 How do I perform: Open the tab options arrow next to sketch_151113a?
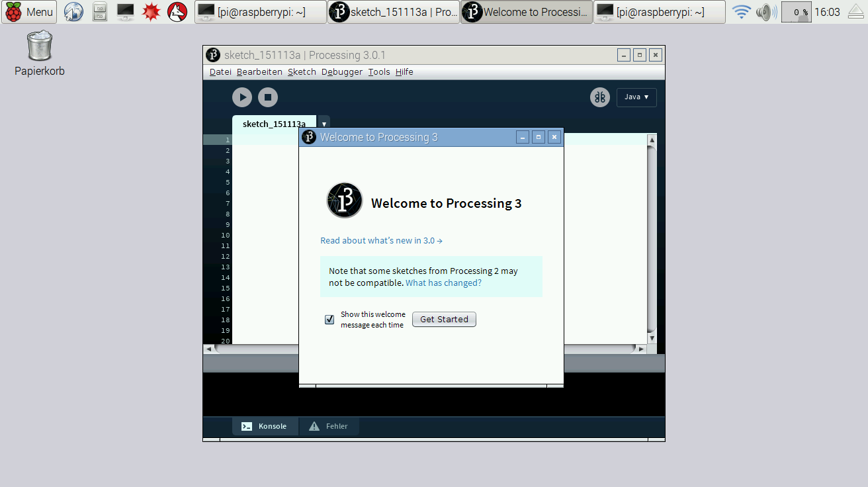coord(324,124)
